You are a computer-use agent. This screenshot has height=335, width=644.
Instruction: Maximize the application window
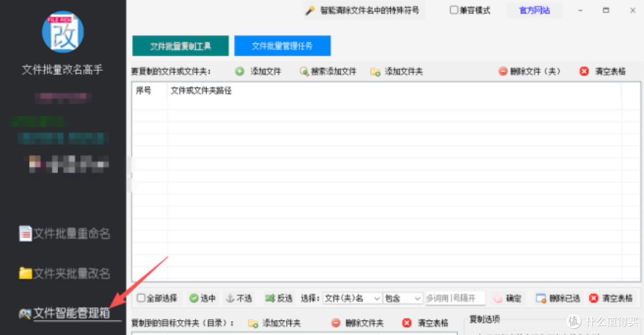[x=606, y=10]
